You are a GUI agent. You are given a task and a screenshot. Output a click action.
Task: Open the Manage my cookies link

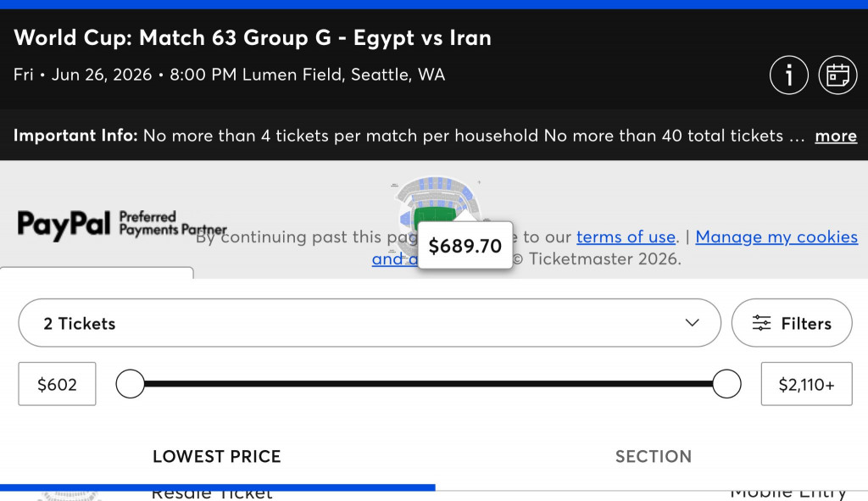click(776, 237)
